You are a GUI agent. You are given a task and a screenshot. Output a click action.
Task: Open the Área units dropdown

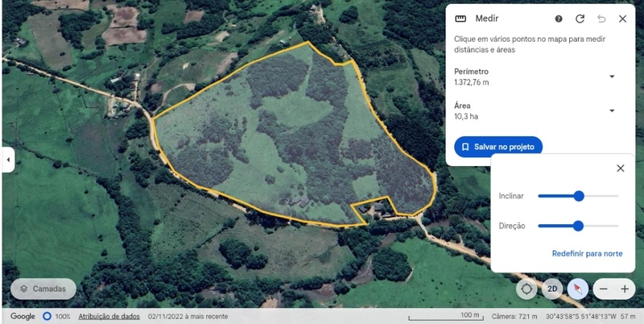612,110
